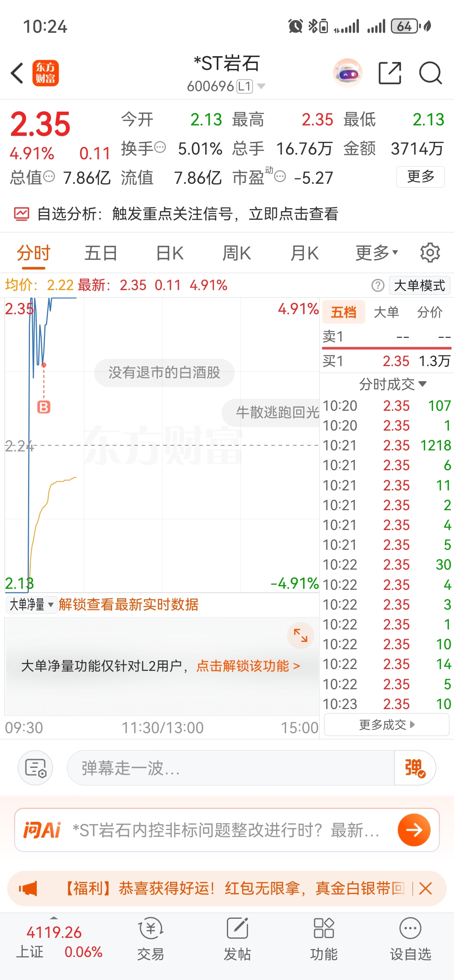Viewport: 454px width, 980px height.
Task: Open 更多成交 link
Action: pyautogui.click(x=387, y=725)
